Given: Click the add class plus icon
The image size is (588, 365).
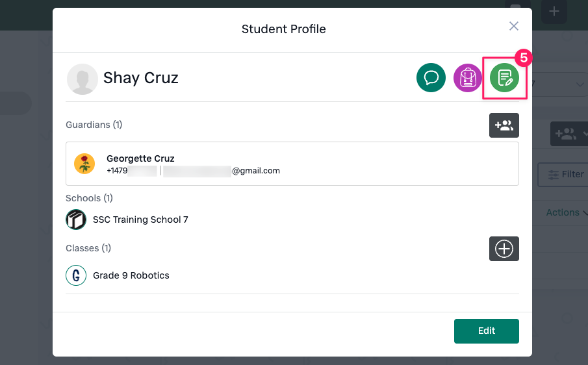Looking at the screenshot, I should point(504,249).
